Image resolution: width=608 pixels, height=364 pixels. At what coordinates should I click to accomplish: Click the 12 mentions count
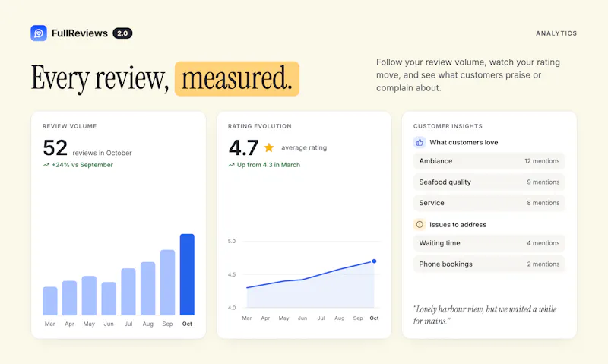coord(542,161)
